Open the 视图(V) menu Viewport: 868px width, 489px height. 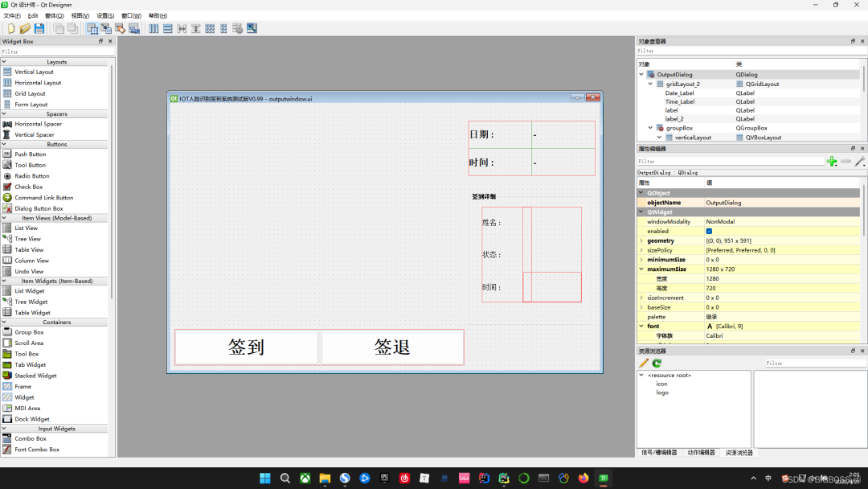[x=80, y=15]
